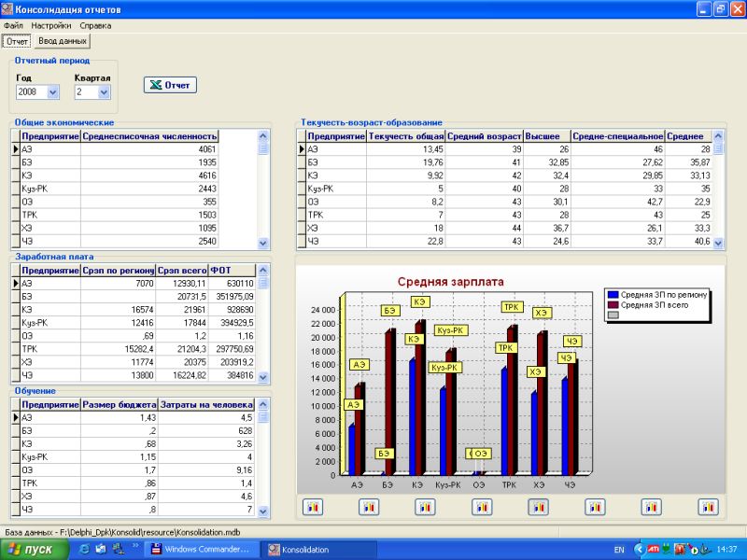Open the Файл menu
The image size is (747, 560).
[x=13, y=25]
